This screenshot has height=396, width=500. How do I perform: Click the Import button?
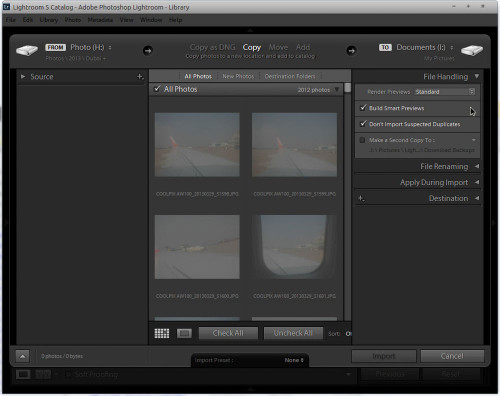click(x=384, y=356)
